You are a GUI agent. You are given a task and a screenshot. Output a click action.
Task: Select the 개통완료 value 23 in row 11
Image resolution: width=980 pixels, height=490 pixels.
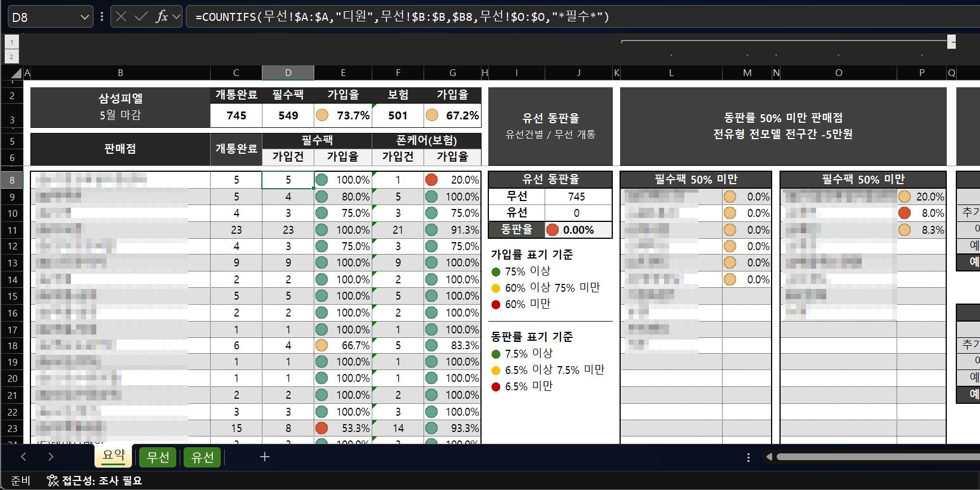tap(236, 230)
